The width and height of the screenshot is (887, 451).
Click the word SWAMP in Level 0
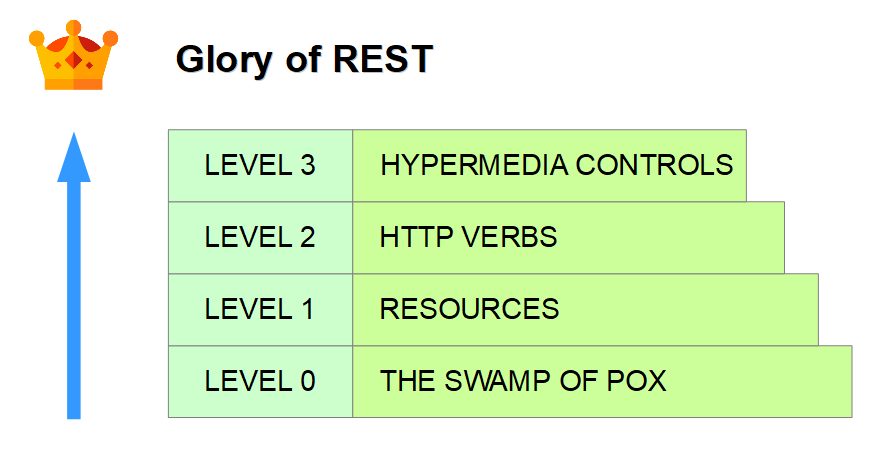point(498,381)
